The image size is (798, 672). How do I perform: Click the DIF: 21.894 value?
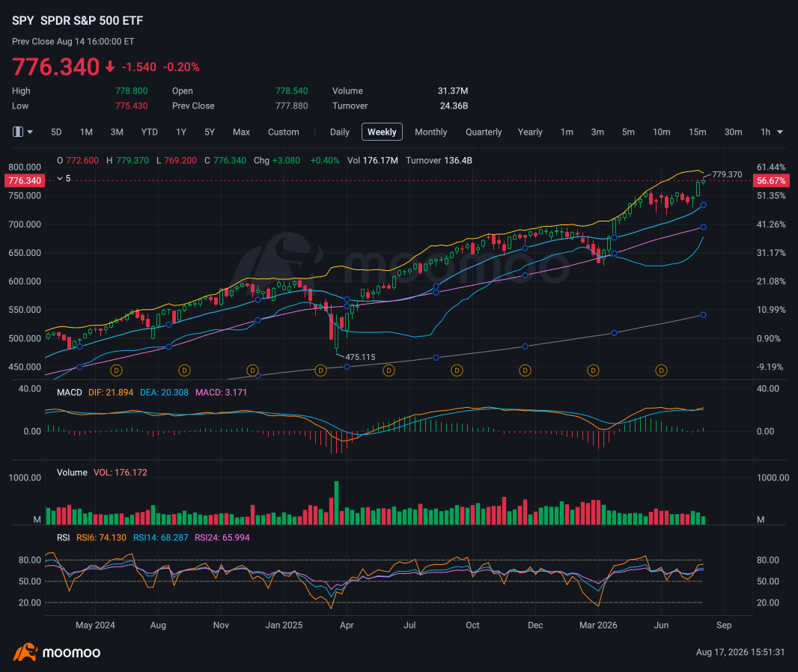click(111, 392)
